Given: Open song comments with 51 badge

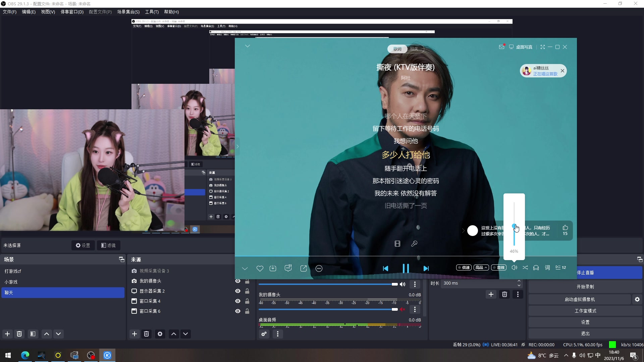Looking at the screenshot, I should (288, 268).
